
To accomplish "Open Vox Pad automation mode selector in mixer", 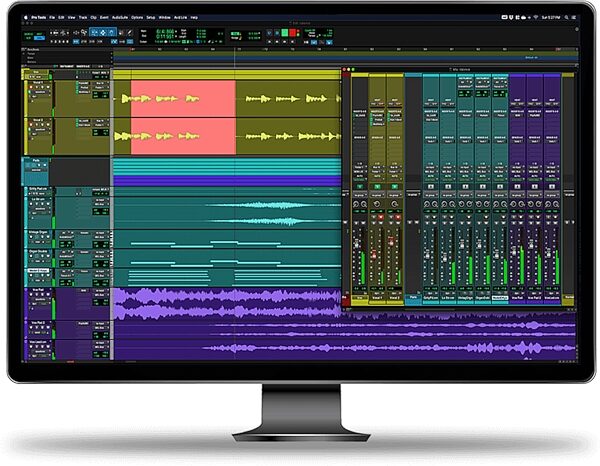I will click(517, 179).
